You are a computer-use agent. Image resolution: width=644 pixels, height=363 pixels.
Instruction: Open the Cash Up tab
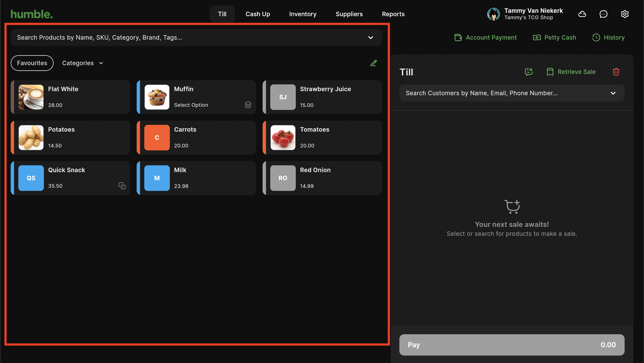(x=257, y=14)
